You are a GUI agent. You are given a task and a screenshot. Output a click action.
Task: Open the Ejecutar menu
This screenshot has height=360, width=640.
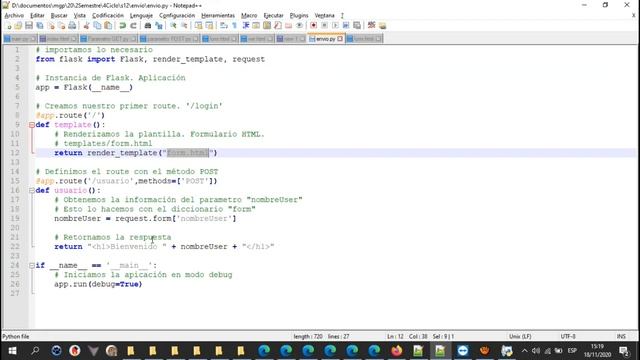[x=273, y=16]
